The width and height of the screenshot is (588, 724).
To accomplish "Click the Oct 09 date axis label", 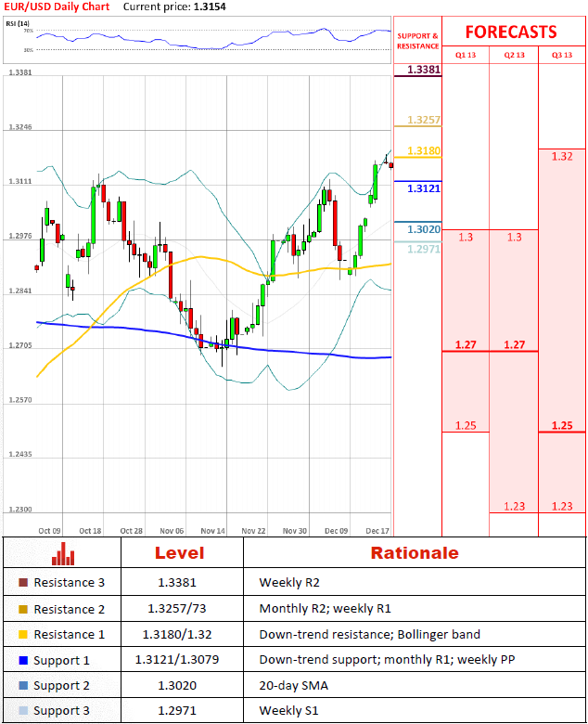I will tap(49, 531).
